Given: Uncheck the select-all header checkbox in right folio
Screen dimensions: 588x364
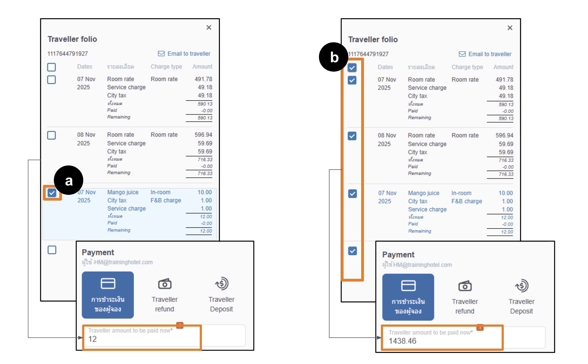Looking at the screenshot, I should pos(352,67).
